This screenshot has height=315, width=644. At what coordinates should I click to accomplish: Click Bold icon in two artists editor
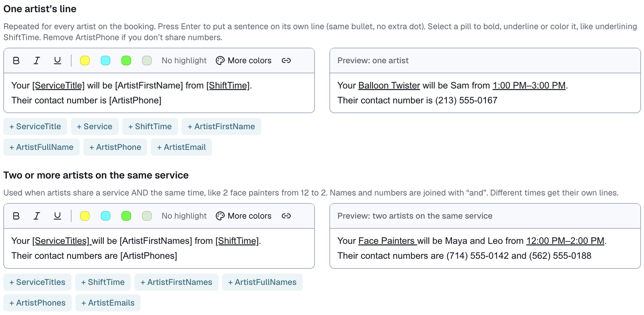point(16,216)
